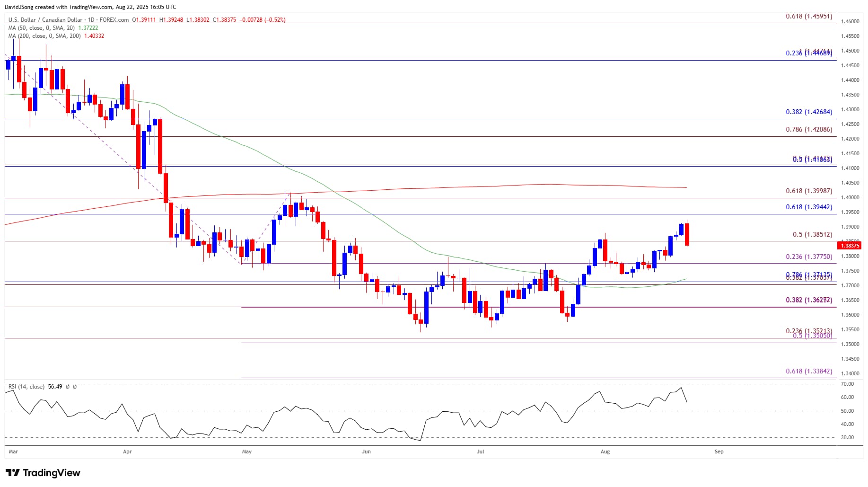This screenshot has width=868, height=487.
Task: Click the Aug label on time axis
Action: click(605, 452)
